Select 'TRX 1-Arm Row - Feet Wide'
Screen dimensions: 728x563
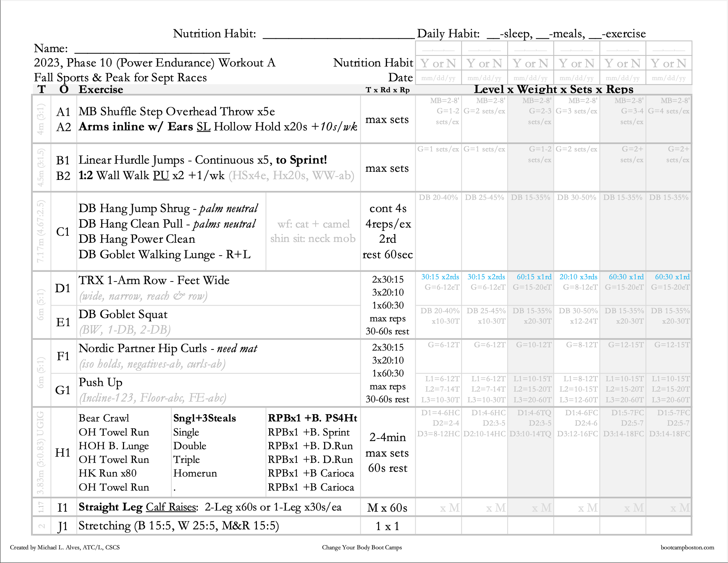point(154,280)
